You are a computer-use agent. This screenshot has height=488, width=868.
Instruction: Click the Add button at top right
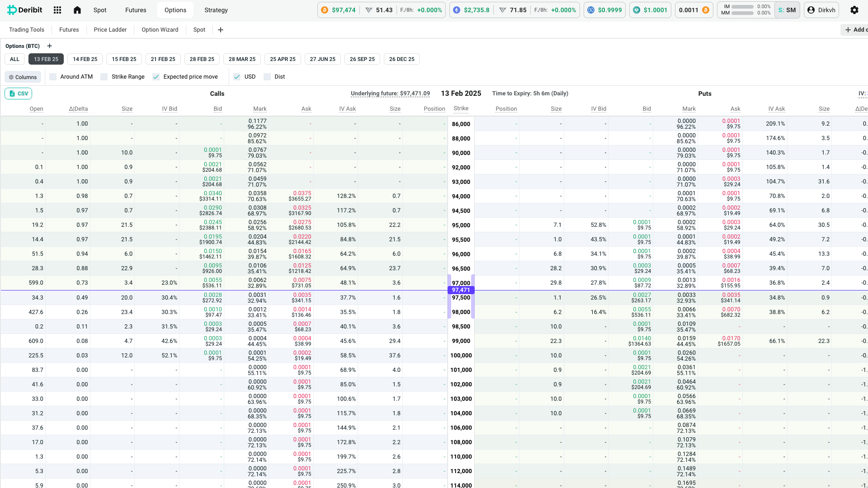point(854,30)
